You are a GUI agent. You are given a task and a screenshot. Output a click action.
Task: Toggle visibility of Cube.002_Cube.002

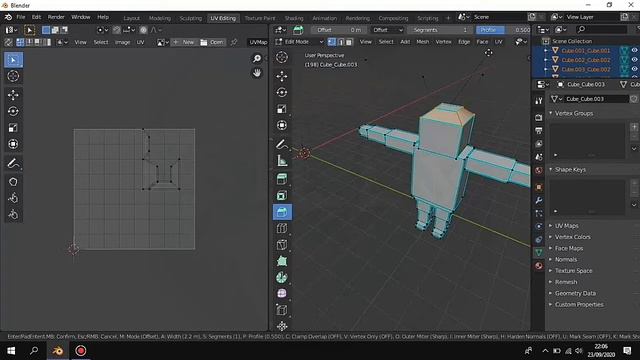(x=635, y=60)
